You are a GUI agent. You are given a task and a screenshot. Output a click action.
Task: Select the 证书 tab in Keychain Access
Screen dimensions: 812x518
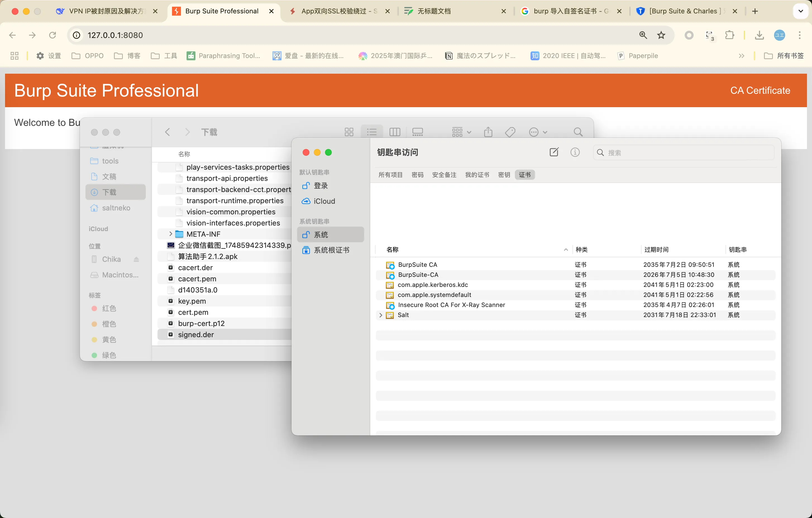click(525, 175)
